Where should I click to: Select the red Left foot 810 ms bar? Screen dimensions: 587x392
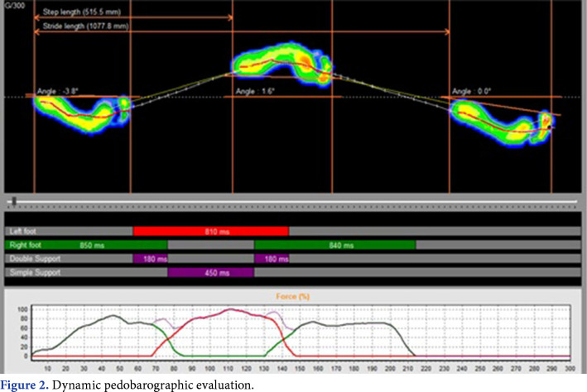pos(211,232)
